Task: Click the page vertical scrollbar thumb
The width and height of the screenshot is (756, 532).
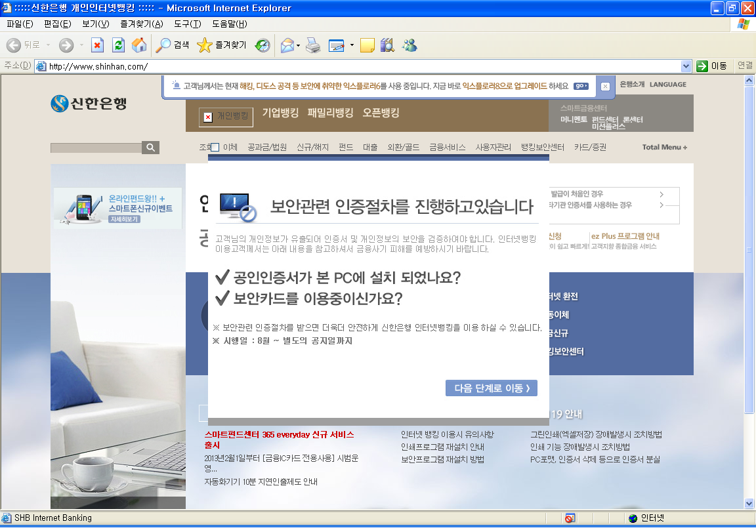Action: [x=749, y=249]
